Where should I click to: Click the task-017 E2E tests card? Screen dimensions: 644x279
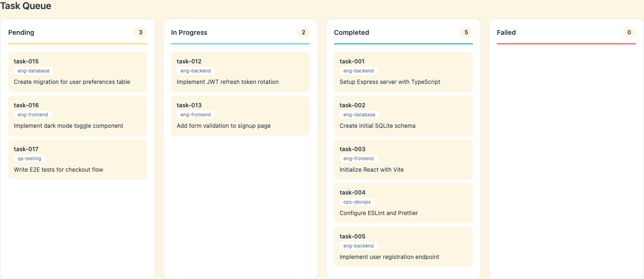pyautogui.click(x=77, y=159)
